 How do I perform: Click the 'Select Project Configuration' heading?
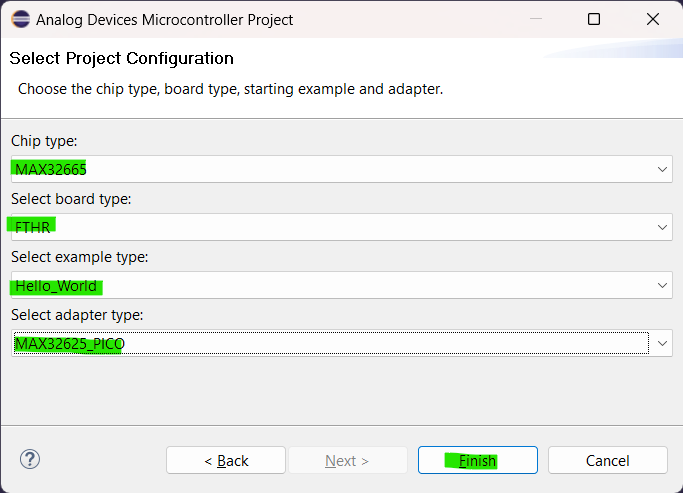122,58
